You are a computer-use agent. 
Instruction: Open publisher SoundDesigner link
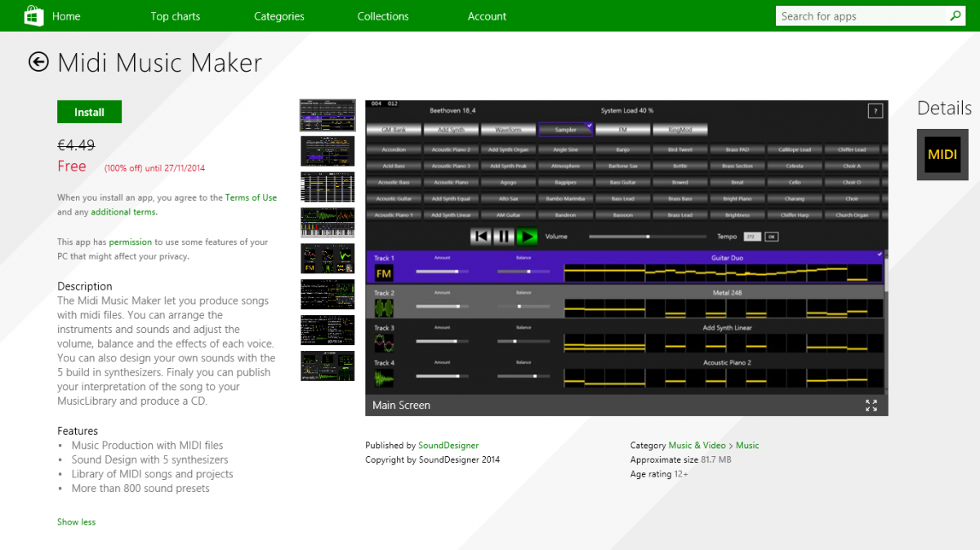point(448,446)
